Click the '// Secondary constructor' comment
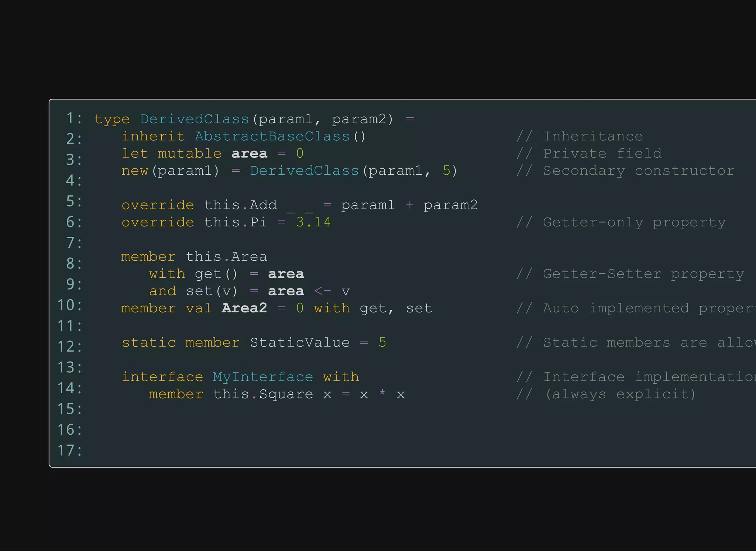The image size is (756, 551). [x=625, y=171]
